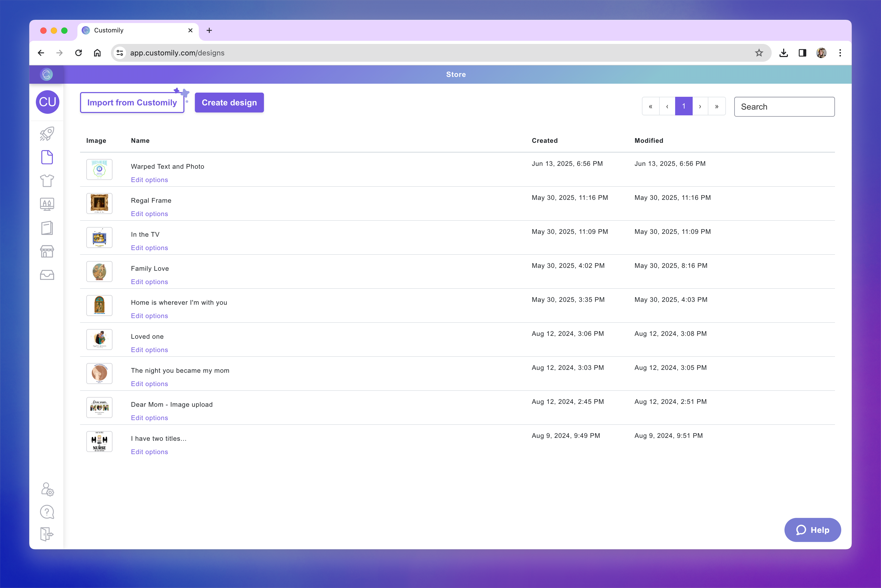This screenshot has width=881, height=588.
Task: Click the logout door icon
Action: (47, 534)
